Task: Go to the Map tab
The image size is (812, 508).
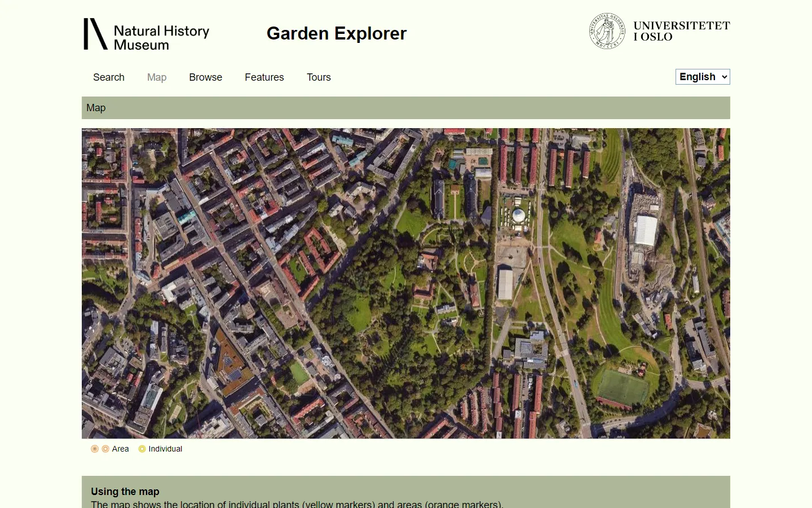Action: tap(157, 77)
